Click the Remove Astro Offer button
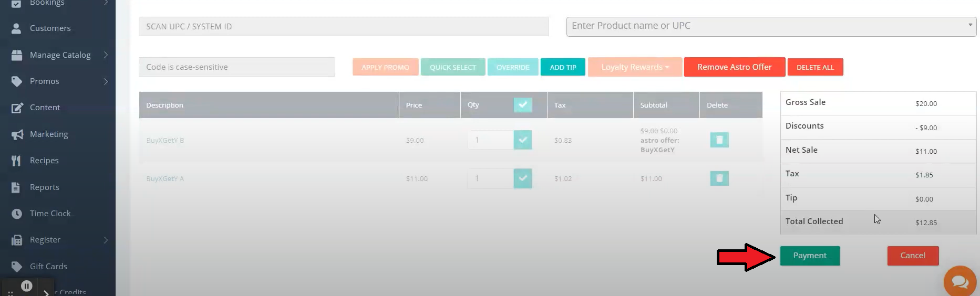The width and height of the screenshot is (980, 296). pyautogui.click(x=734, y=67)
